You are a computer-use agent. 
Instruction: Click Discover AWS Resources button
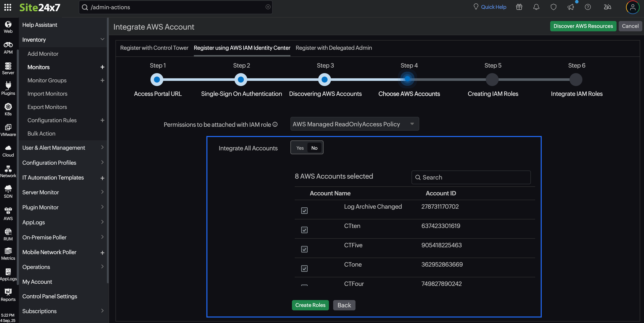[583, 26]
